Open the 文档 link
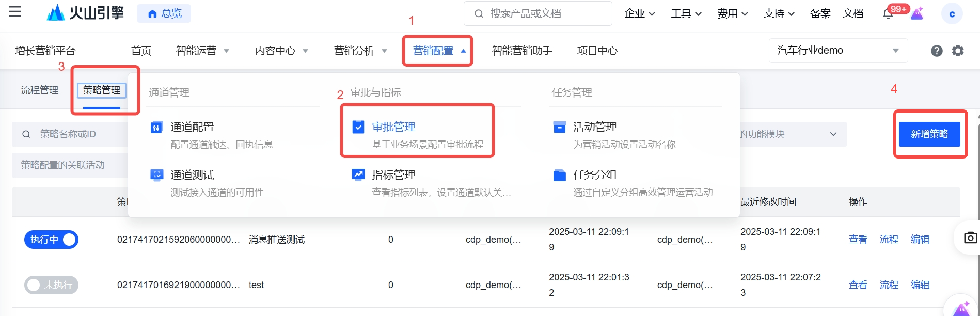 coord(853,14)
